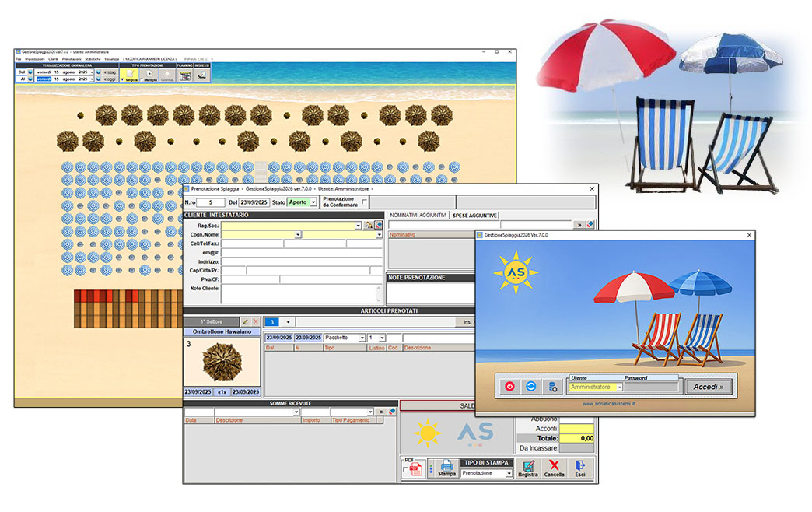812x512 pixels.
Task: Switch to the Spese Aggiuntive tab
Action: [474, 215]
